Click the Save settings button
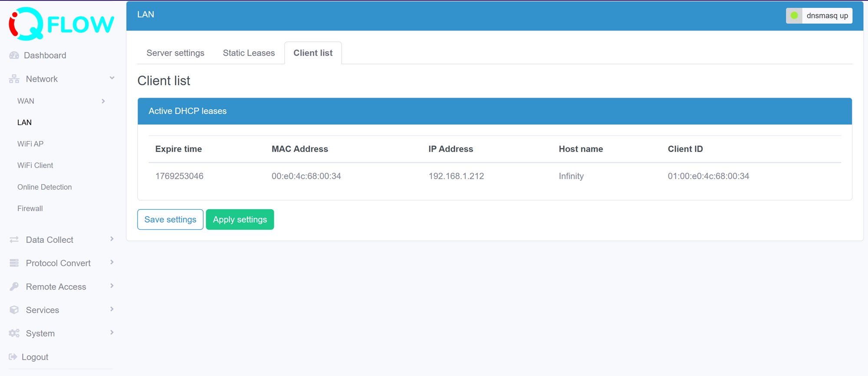 coord(170,219)
